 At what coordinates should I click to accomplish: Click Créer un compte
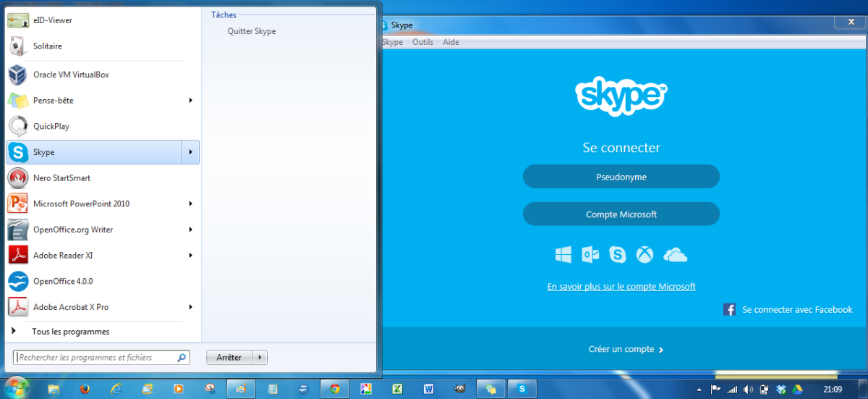coord(626,349)
